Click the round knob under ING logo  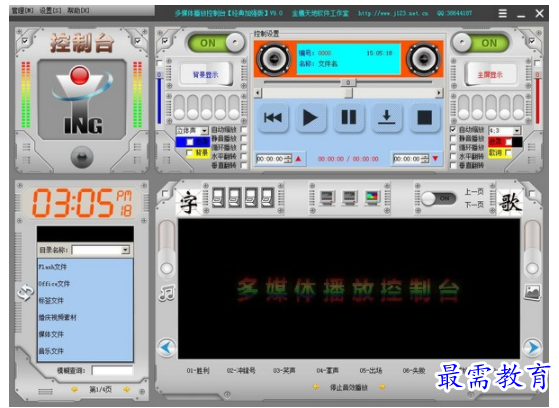pos(82,157)
